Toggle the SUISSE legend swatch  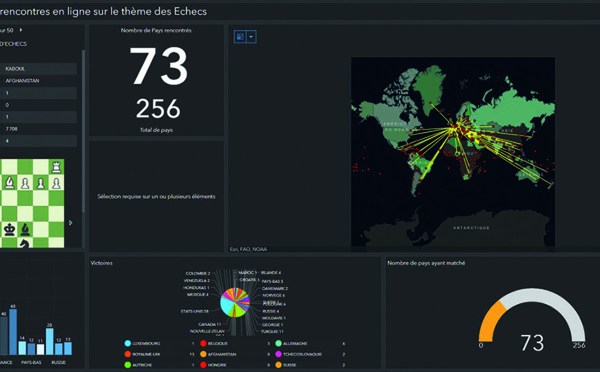[279, 365]
